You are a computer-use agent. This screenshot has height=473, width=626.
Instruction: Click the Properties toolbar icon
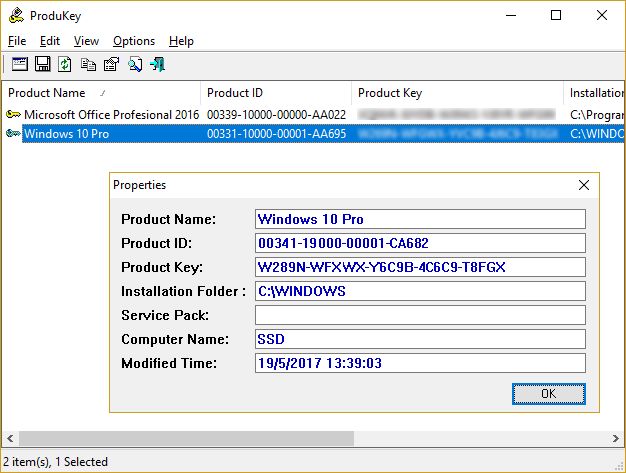[111, 64]
